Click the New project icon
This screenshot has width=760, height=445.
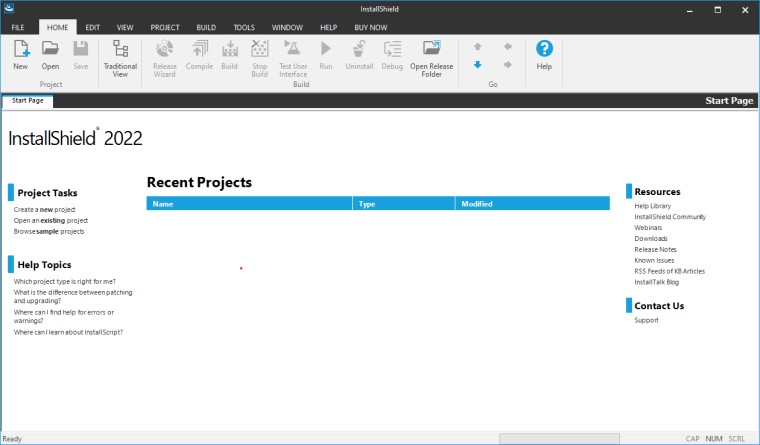[21, 49]
